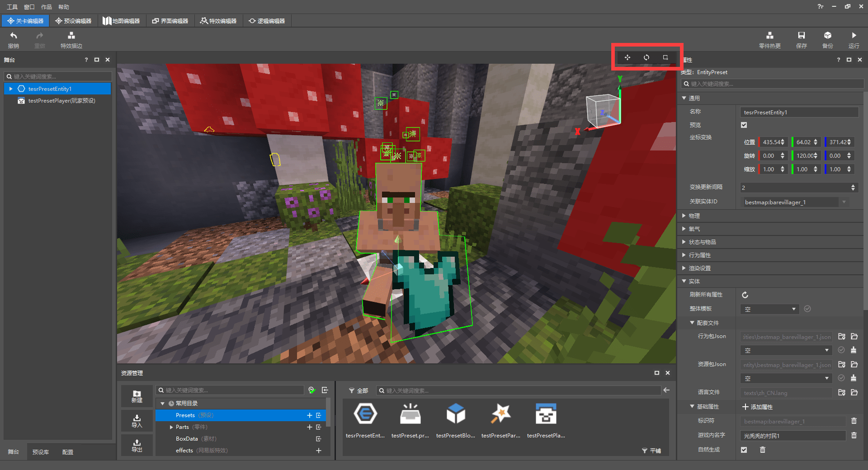Screen dimensions: 868x470
Task: Browse file for 语言文件
Action: [842, 393]
